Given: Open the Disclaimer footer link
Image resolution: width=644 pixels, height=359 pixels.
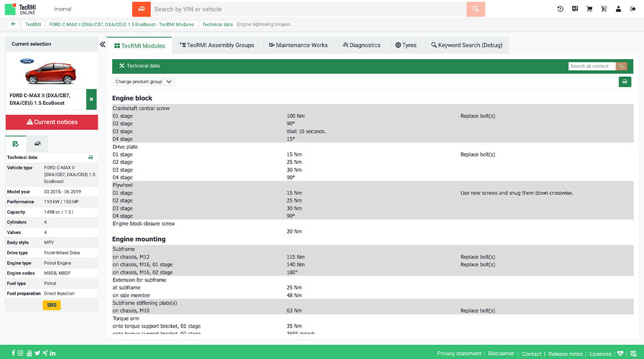Looking at the screenshot, I should (x=500, y=354).
